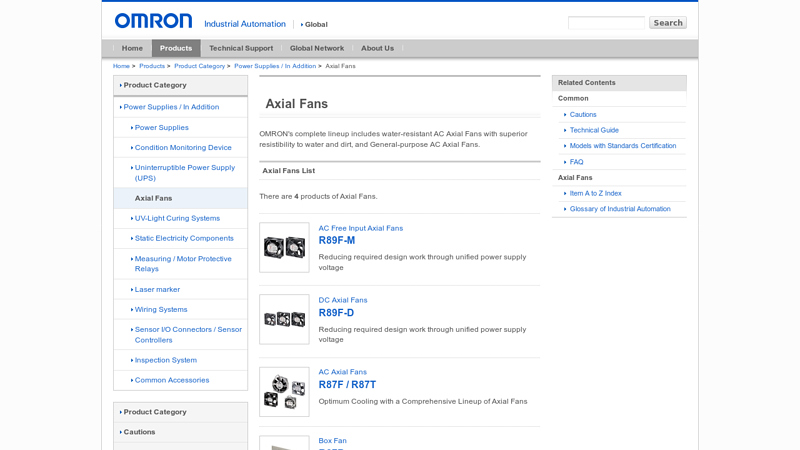800x450 pixels.
Task: Click the search input field
Action: [x=606, y=23]
